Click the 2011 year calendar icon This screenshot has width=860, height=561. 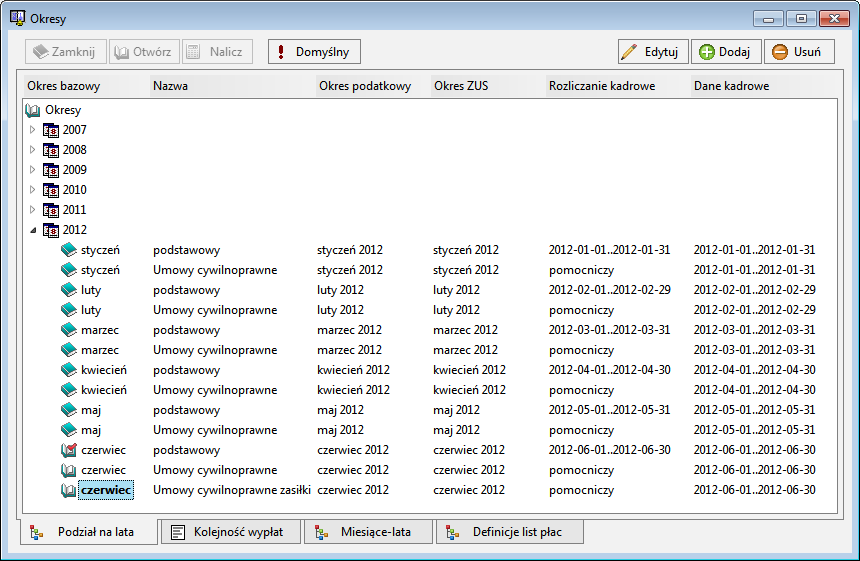(51, 211)
